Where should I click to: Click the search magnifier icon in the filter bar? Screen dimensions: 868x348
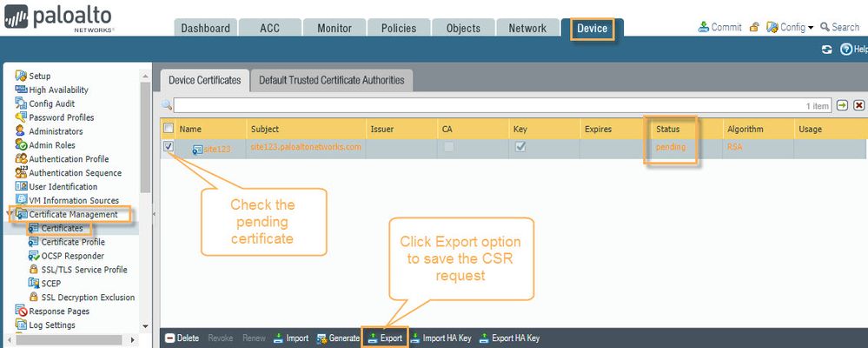167,104
